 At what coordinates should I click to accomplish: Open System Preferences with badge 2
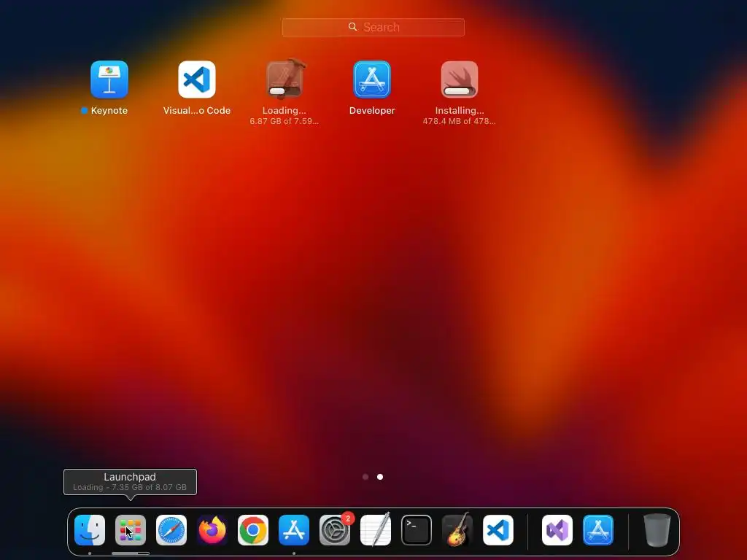(335, 530)
